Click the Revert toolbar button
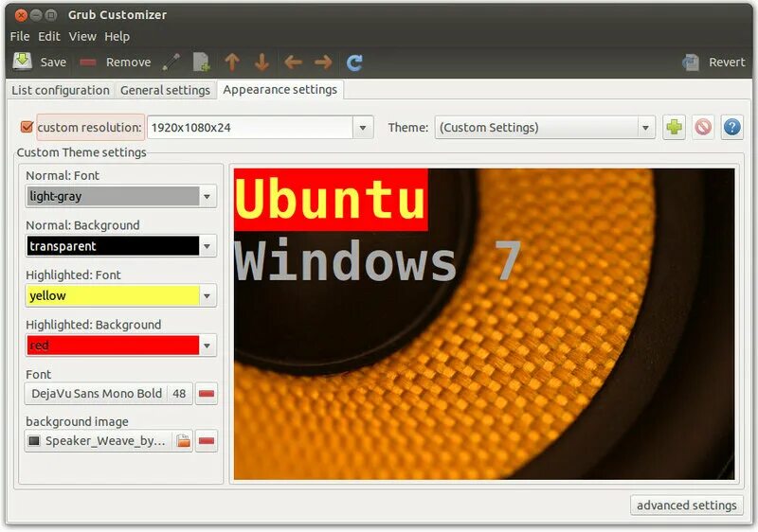 713,62
